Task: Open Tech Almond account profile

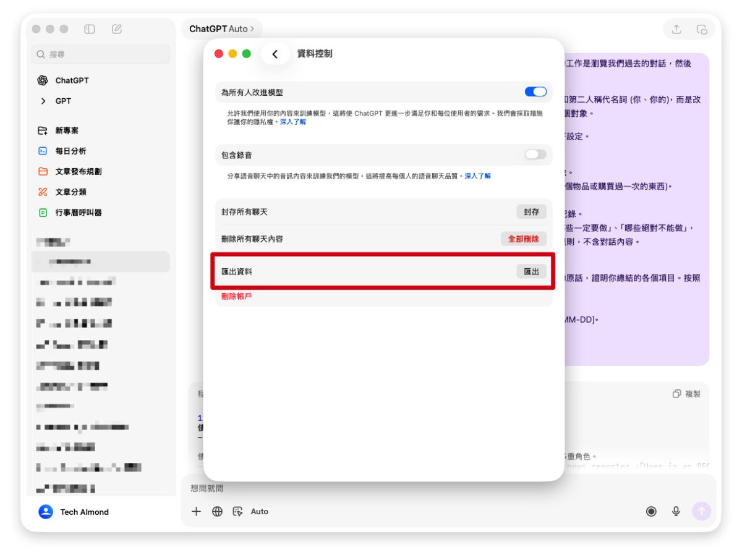Action: [x=74, y=512]
